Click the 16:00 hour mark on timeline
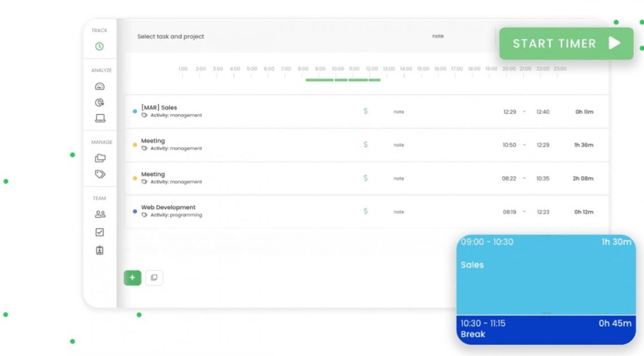 (440, 69)
